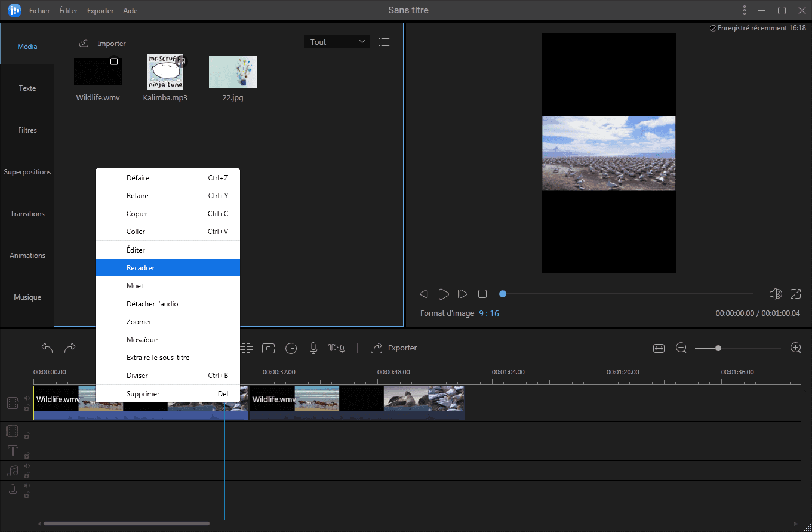
Task: Change the 9 : 16 aspect ratio
Action: [x=489, y=313]
